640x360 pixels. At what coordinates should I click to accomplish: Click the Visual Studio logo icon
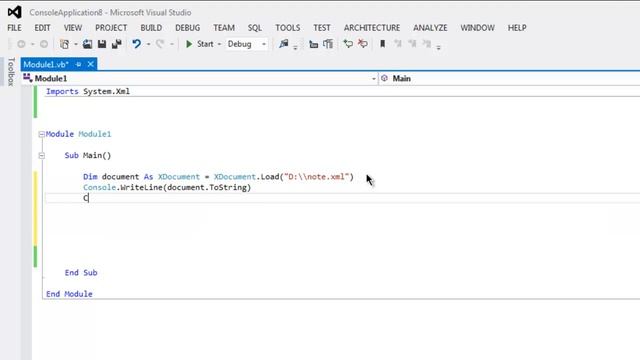click(14, 12)
